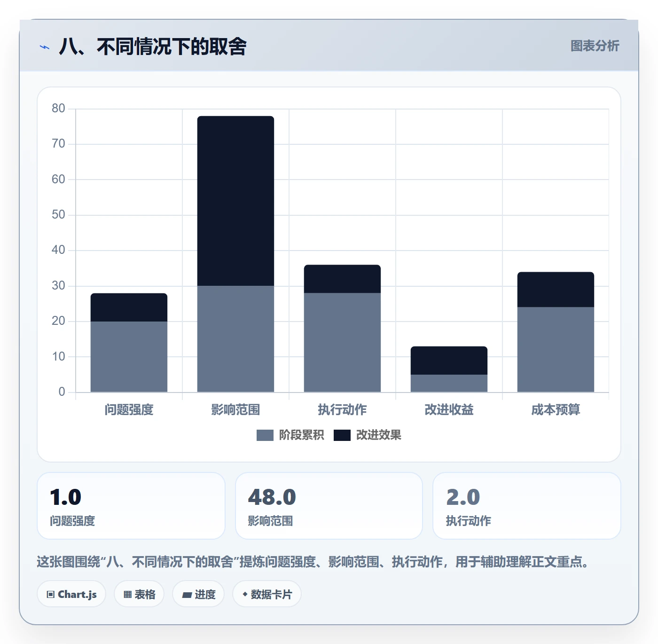Click the Chart.js tag icon

[51, 595]
